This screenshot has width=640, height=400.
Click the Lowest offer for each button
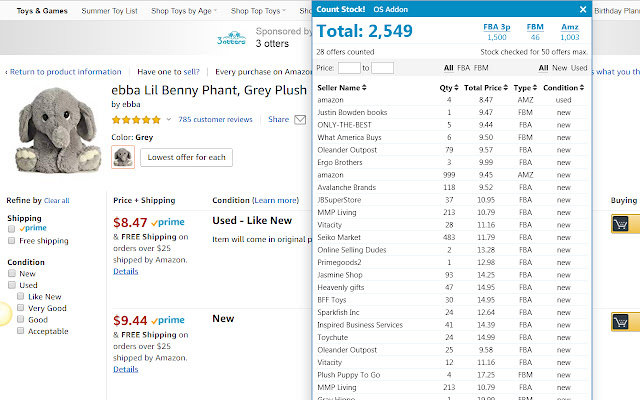187,157
